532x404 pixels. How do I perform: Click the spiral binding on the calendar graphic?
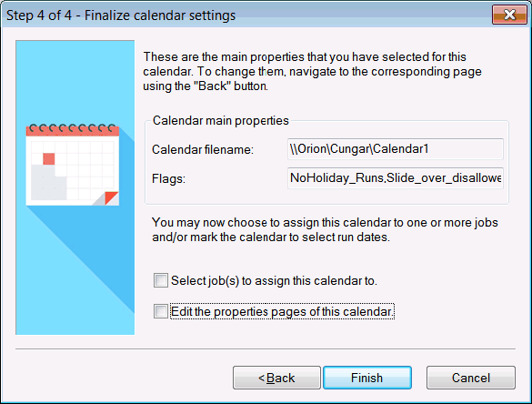73,128
